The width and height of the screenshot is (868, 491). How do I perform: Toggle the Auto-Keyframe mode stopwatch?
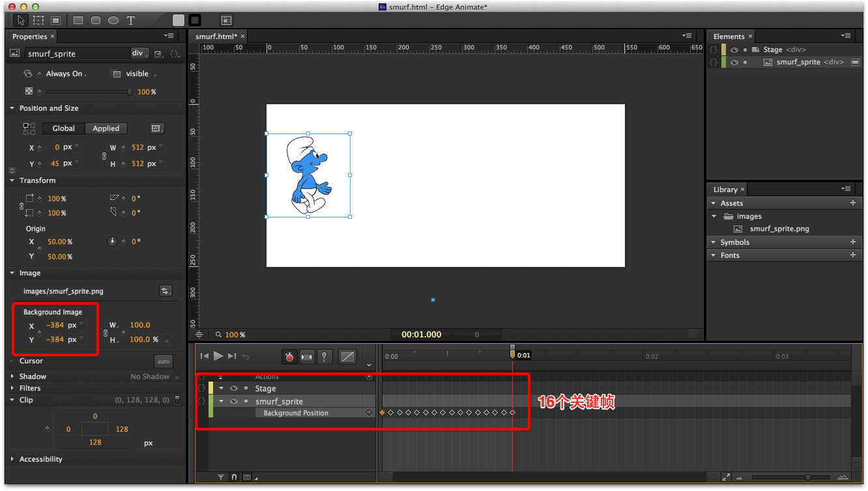[289, 357]
